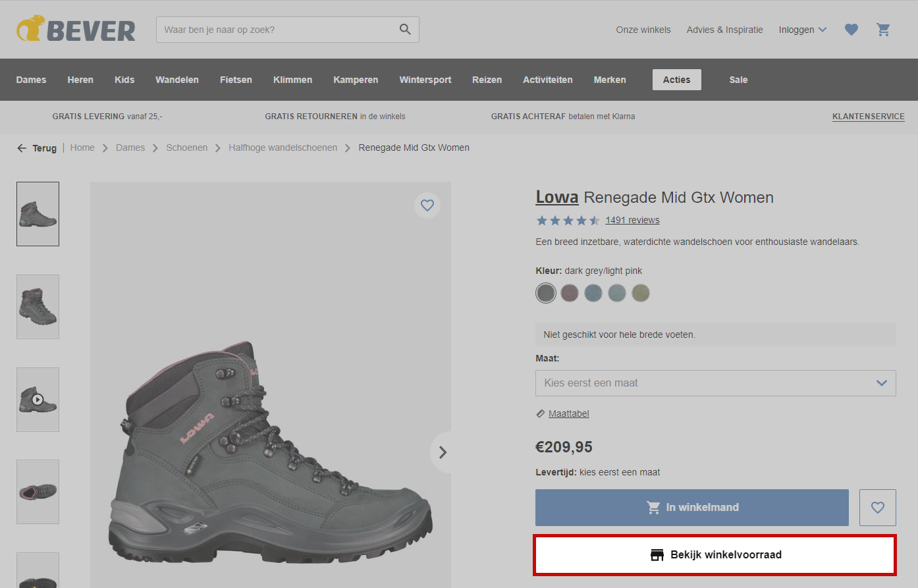Expand the Inloggen account dropdown
Image resolution: width=918 pixels, height=588 pixels.
(x=802, y=30)
